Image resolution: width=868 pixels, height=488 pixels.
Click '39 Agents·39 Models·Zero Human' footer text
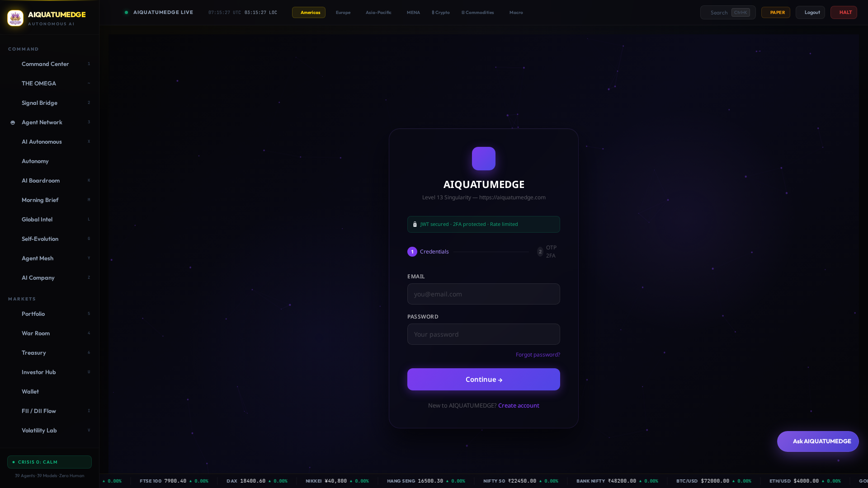(x=50, y=476)
